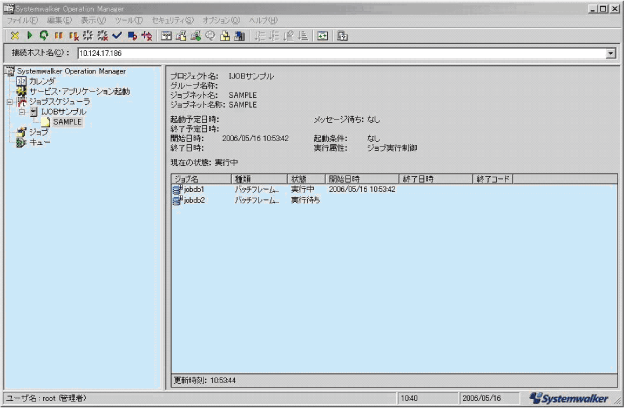Viewport: 624px width, 408px height.
Task: Select the IJOBサンプル project tree item
Action: point(64,112)
